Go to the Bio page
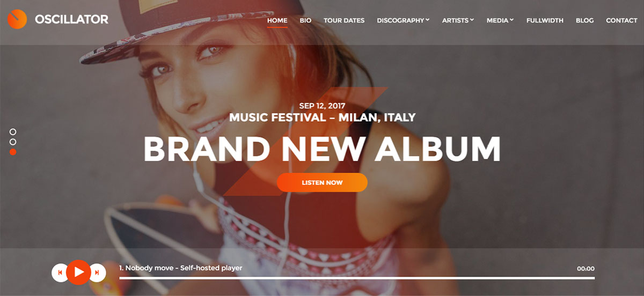Viewport: 644px width, 296px height. (x=305, y=20)
